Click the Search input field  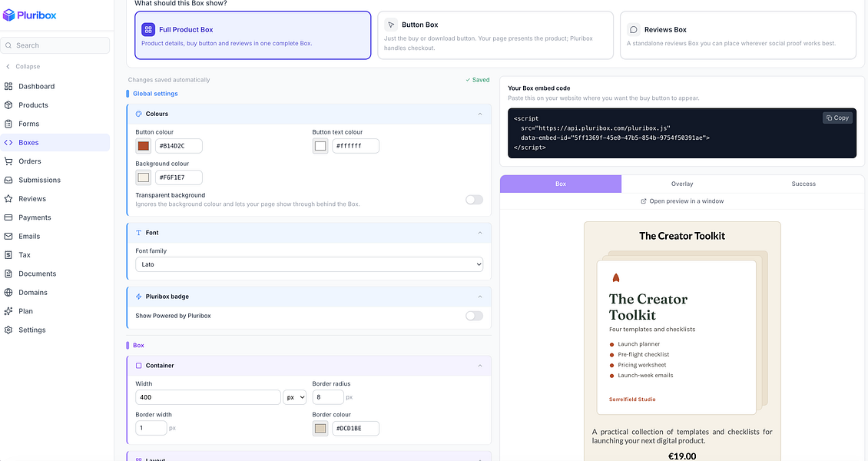55,45
